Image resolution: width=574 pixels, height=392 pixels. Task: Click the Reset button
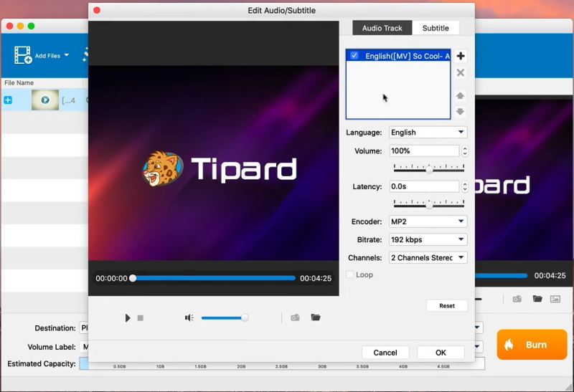pos(447,306)
